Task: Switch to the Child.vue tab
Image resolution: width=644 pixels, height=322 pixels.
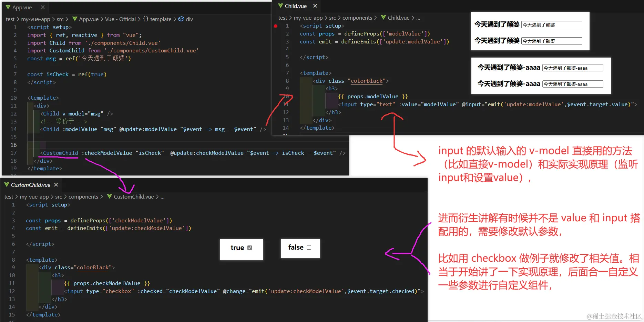Action: (296, 6)
